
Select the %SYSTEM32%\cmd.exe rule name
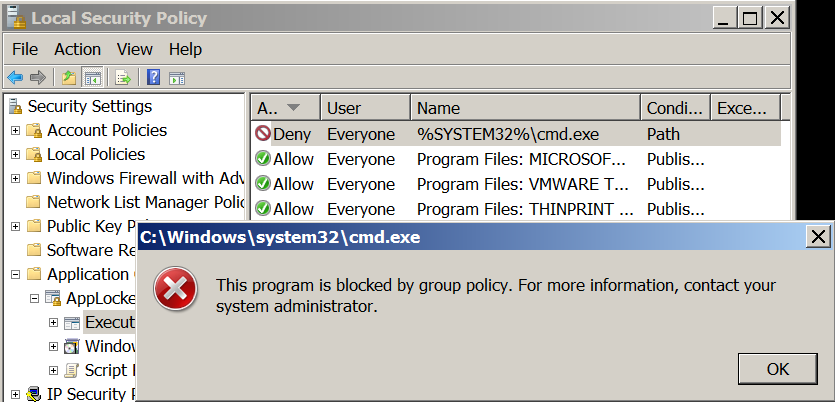(507, 134)
